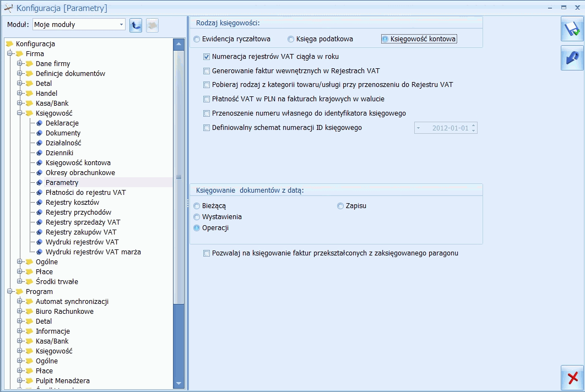Open Księgowość kontowa in the tree
The width and height of the screenshot is (585, 392).
78,163
